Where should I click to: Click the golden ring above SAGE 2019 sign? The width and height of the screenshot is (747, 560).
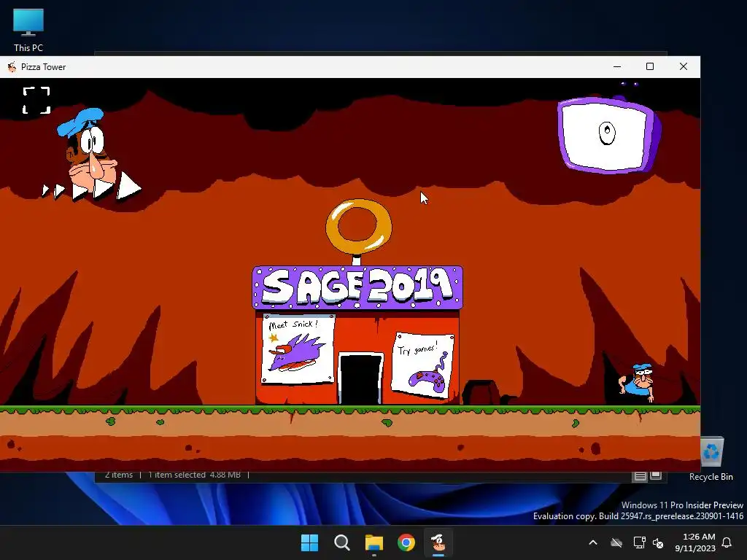pyautogui.click(x=359, y=227)
